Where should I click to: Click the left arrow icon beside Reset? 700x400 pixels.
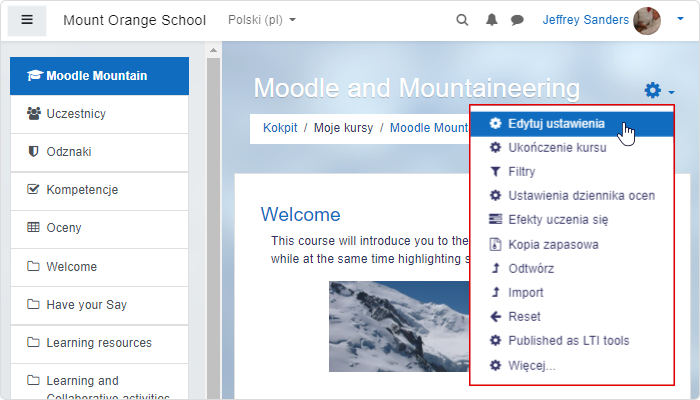[495, 317]
